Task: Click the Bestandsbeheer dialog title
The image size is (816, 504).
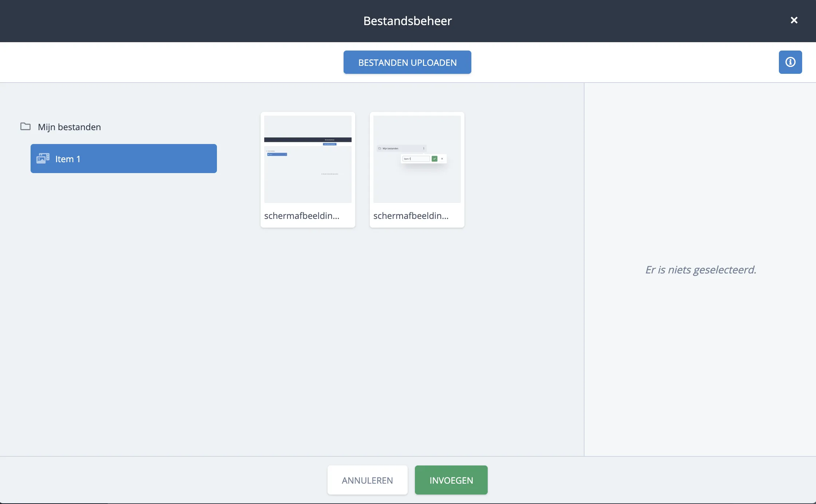Action: (407, 21)
